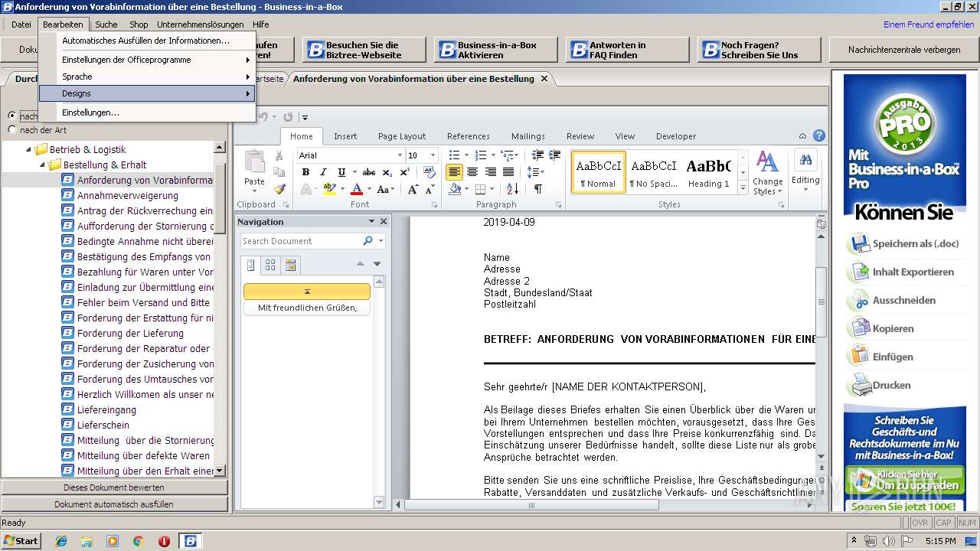980x551 pixels.
Task: Open 'Lieferschein' document in the tree
Action: 103,425
